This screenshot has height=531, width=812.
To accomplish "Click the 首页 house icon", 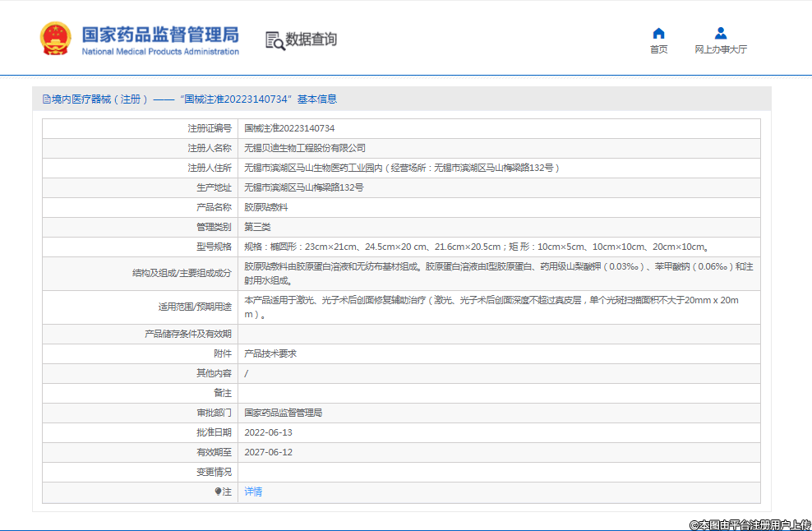I will tap(658, 33).
